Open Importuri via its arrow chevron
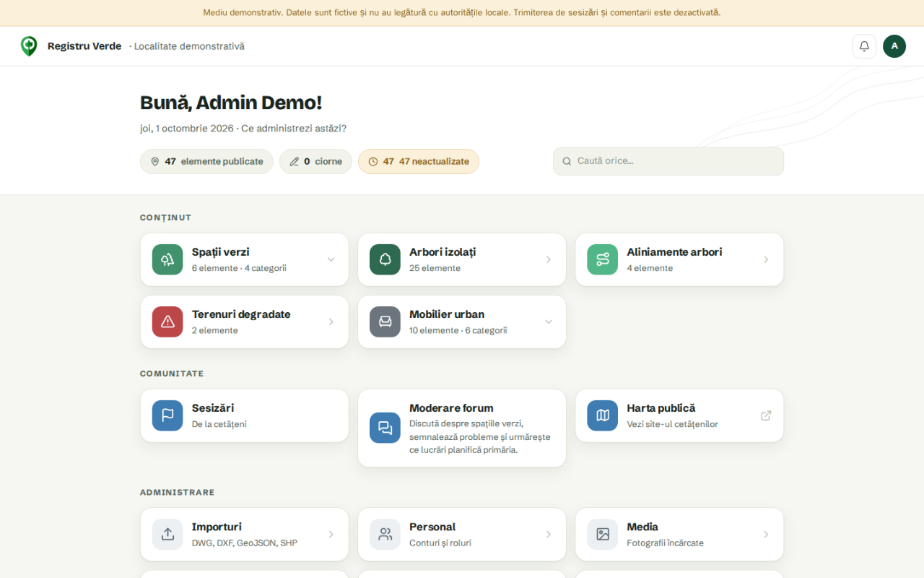924x578 pixels. (331, 534)
